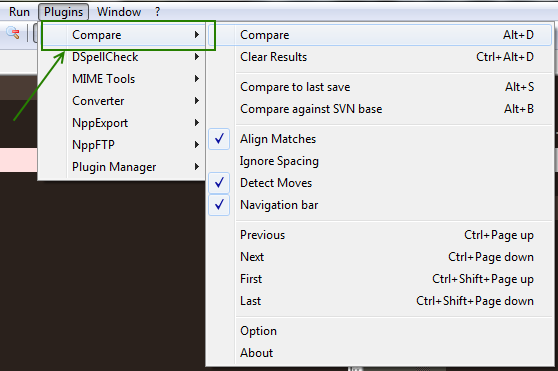Open the Compare plugin About entry
Viewport: 558px width, 371px height.
(380, 353)
